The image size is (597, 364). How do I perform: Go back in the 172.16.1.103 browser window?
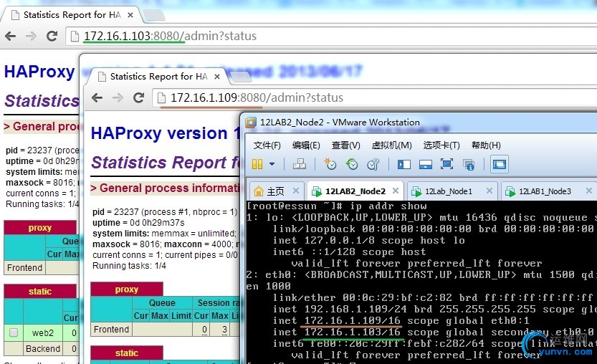coord(11,36)
